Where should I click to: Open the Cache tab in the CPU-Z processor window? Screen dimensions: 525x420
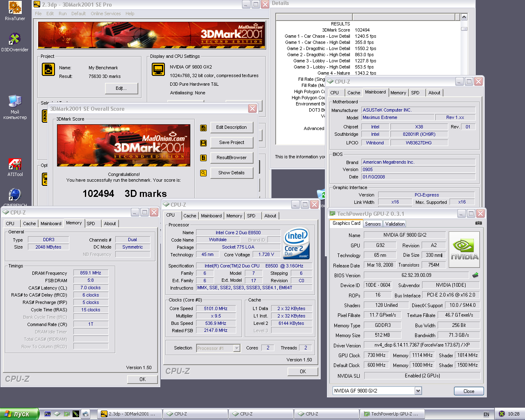point(190,216)
